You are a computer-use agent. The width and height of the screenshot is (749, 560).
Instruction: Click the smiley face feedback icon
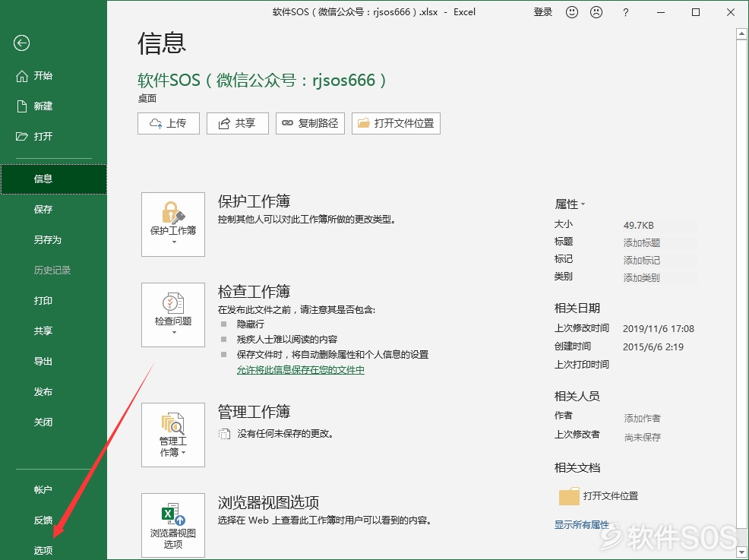(x=572, y=12)
